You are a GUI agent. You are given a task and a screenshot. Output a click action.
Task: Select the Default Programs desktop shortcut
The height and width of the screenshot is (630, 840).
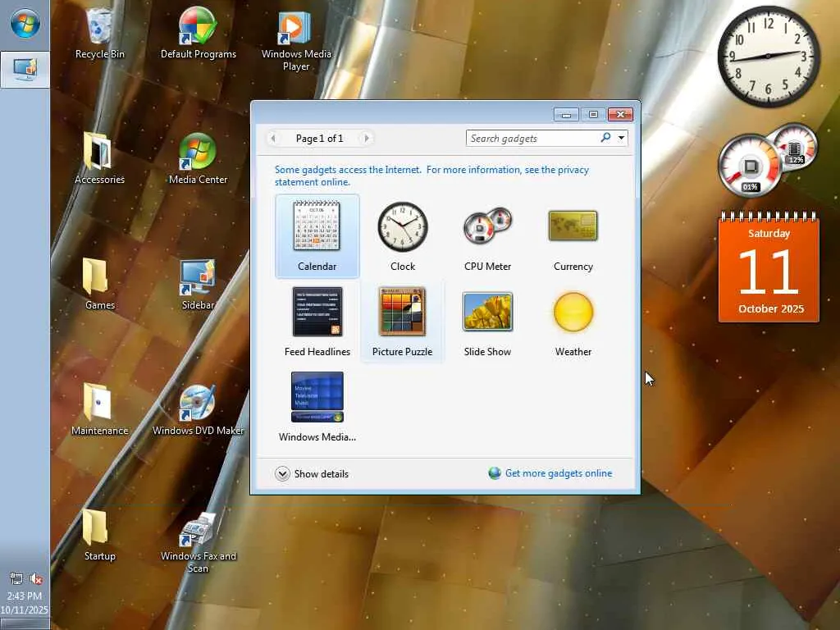199,33
